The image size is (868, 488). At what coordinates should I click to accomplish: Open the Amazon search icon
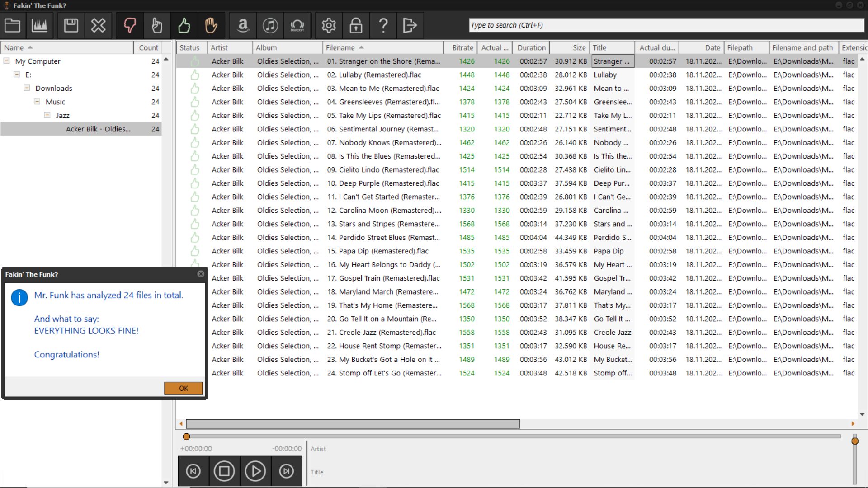243,25
